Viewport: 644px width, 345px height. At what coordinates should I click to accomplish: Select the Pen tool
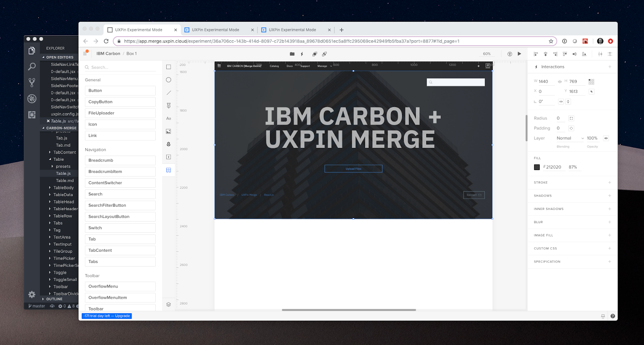coord(169,106)
